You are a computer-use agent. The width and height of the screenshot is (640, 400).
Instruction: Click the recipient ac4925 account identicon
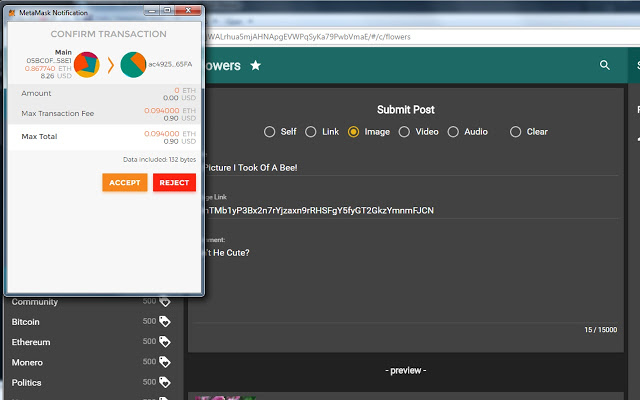pyautogui.click(x=133, y=64)
